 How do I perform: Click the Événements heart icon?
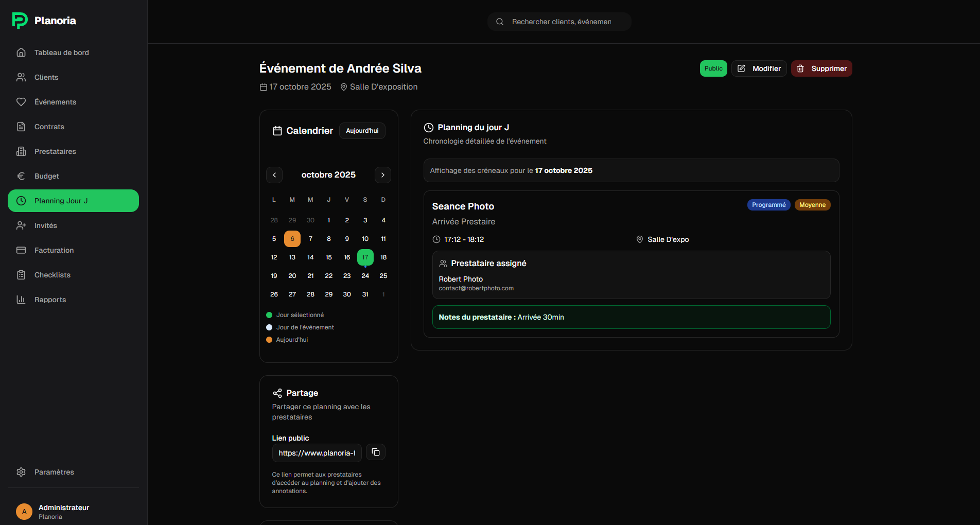[21, 102]
